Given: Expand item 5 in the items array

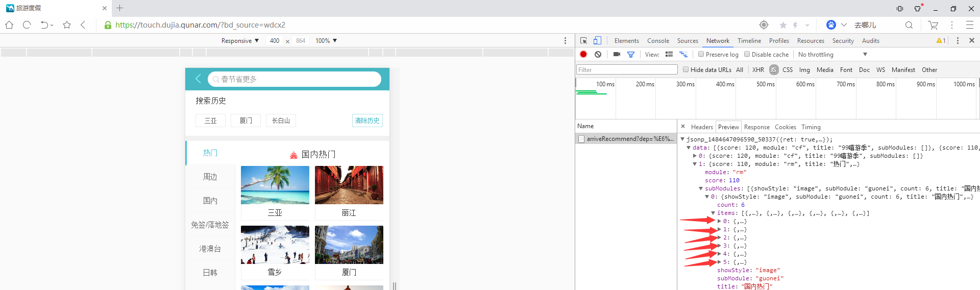Looking at the screenshot, I should [x=719, y=262].
